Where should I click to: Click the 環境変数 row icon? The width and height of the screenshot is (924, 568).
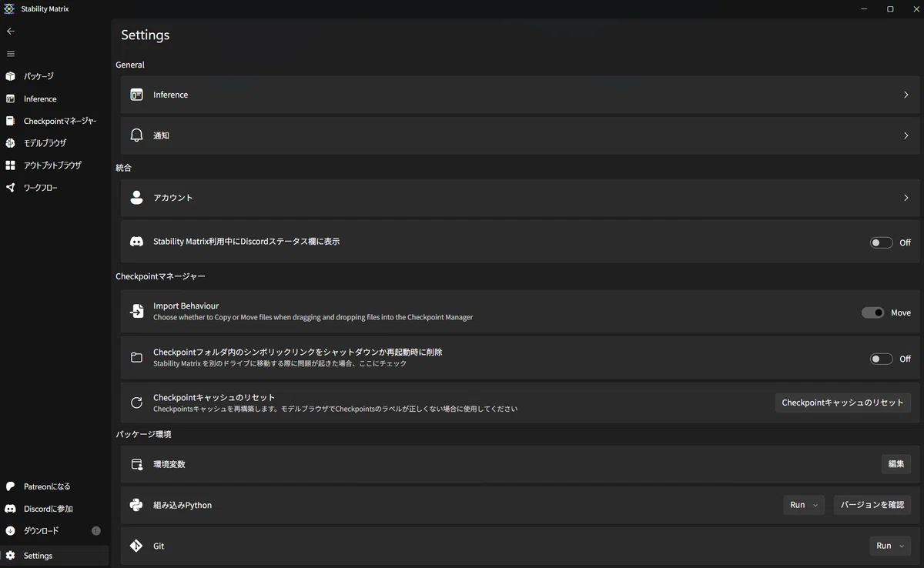pos(136,464)
